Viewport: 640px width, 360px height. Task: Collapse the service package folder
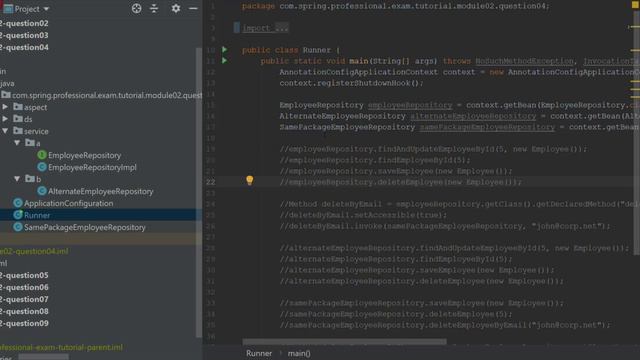pos(5,131)
